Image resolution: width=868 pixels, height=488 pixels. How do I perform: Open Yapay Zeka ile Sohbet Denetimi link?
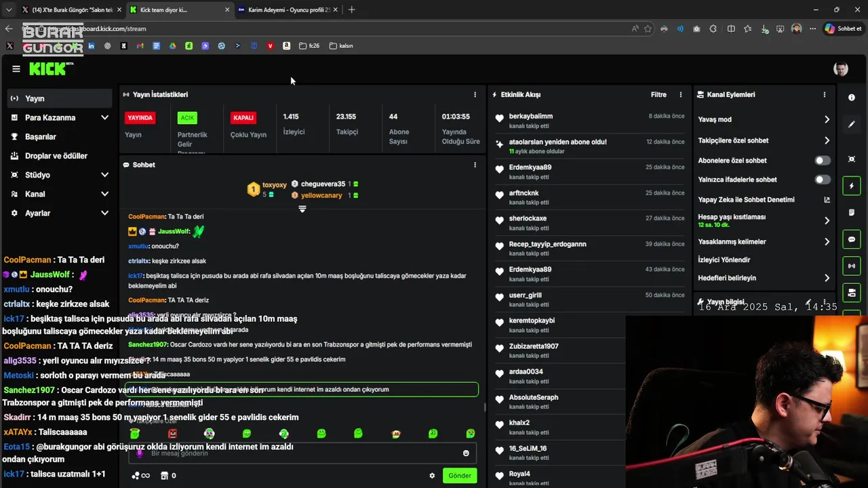click(764, 200)
